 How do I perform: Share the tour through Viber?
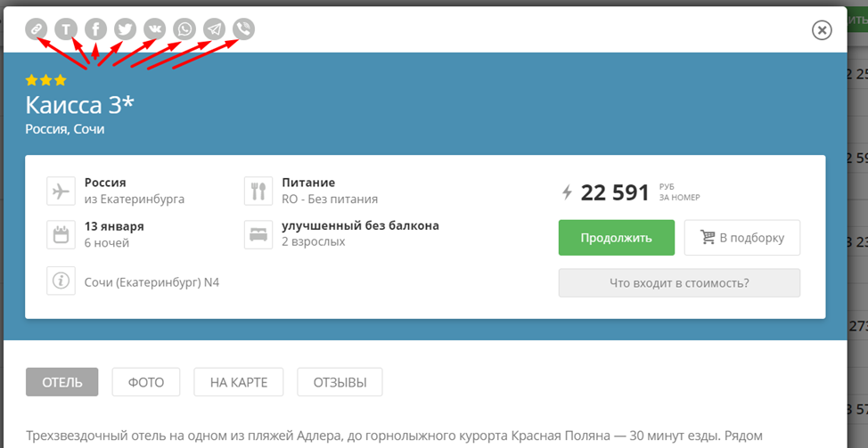243,29
